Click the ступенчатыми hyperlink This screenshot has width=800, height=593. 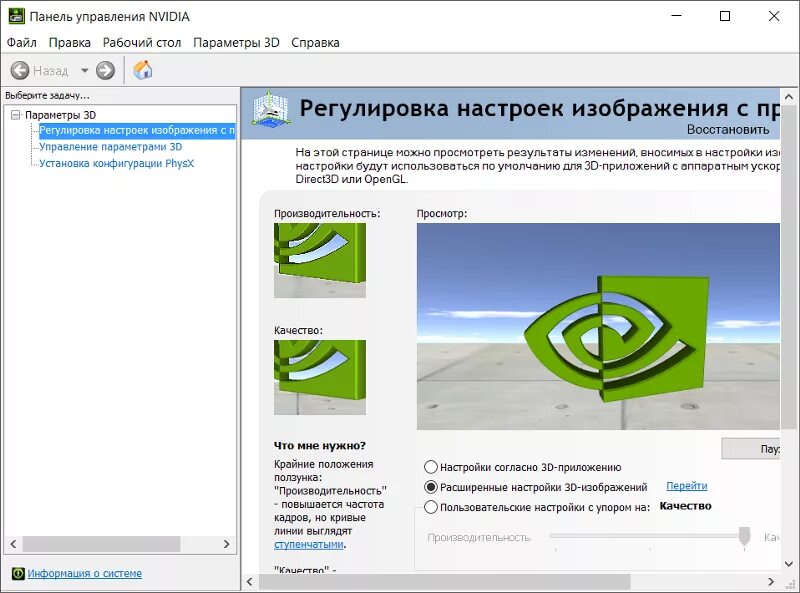point(309,544)
